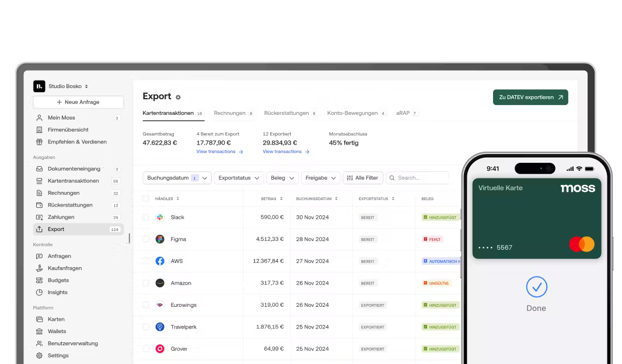Click the Figma merchant logo
This screenshot has height=364, width=622.
(x=160, y=239)
